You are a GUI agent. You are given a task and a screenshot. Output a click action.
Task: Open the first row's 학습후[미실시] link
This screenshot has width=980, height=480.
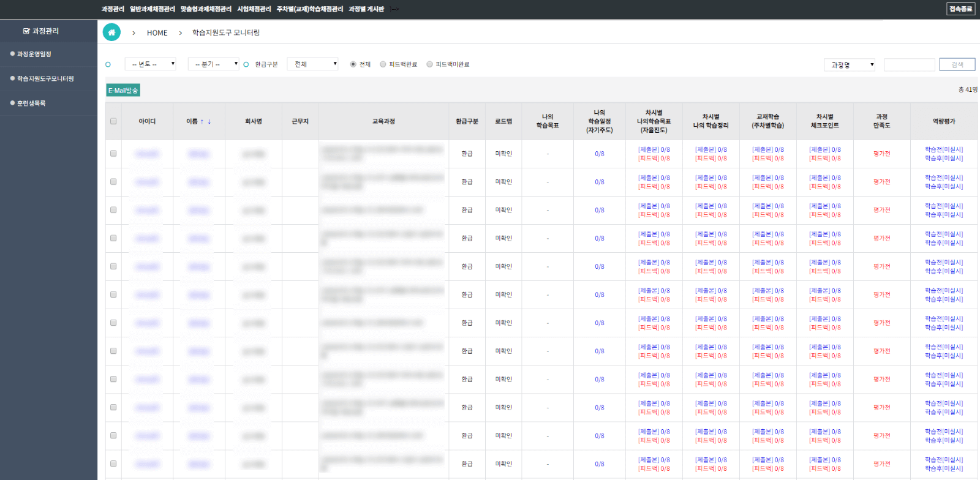[944, 158]
